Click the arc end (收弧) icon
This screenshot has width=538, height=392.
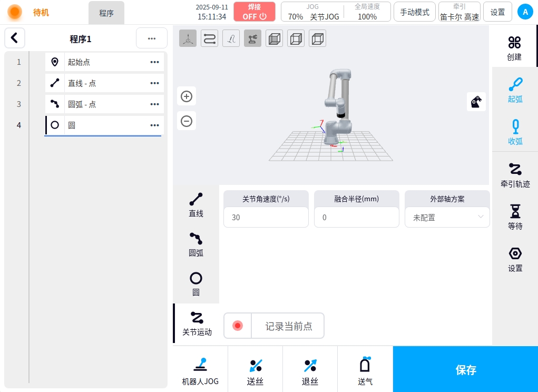click(x=515, y=132)
